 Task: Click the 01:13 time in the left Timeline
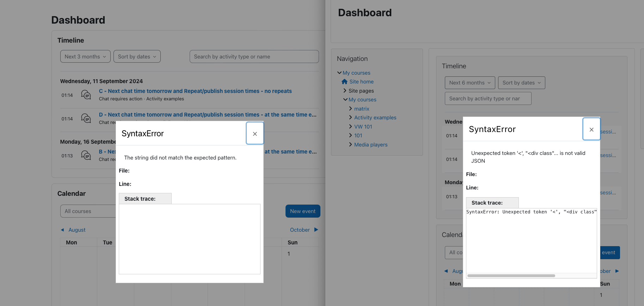tap(67, 156)
